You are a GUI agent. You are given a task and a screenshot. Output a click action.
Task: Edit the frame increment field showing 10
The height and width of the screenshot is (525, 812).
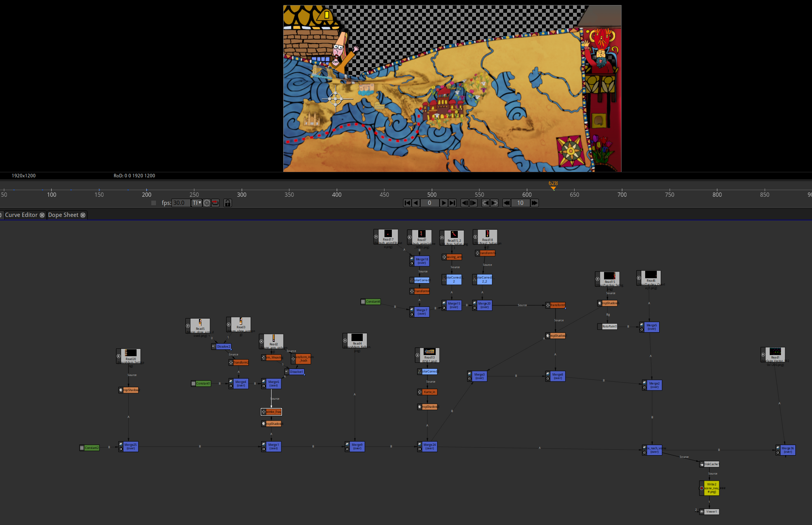tap(520, 203)
